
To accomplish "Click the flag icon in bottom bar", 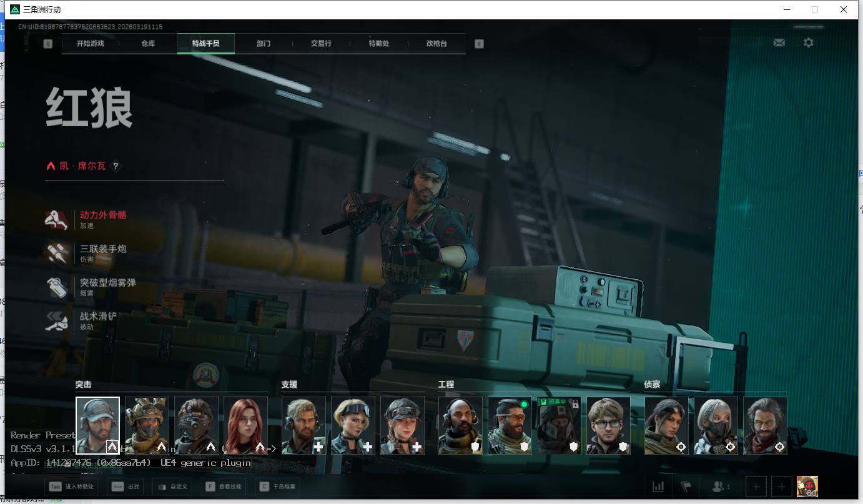I will tap(686, 486).
